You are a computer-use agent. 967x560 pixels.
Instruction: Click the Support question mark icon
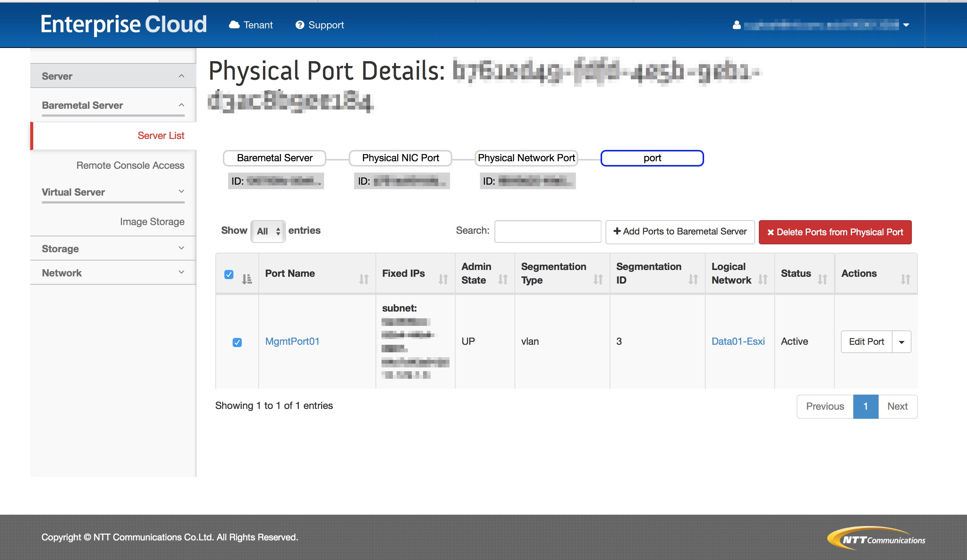click(300, 25)
